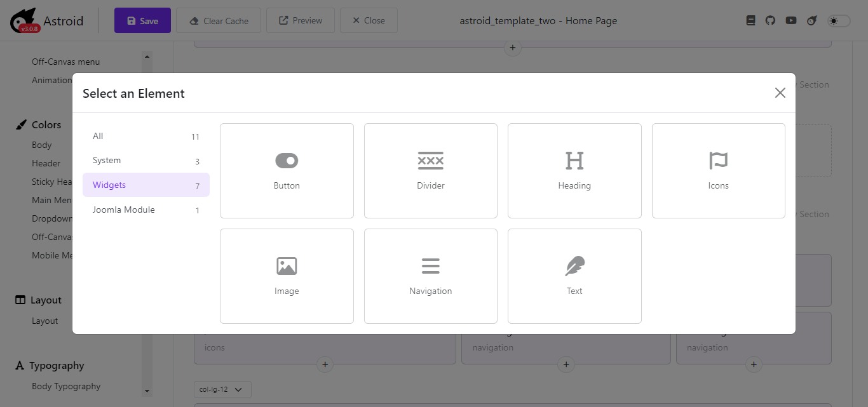Insert the Image widget card

tap(287, 276)
